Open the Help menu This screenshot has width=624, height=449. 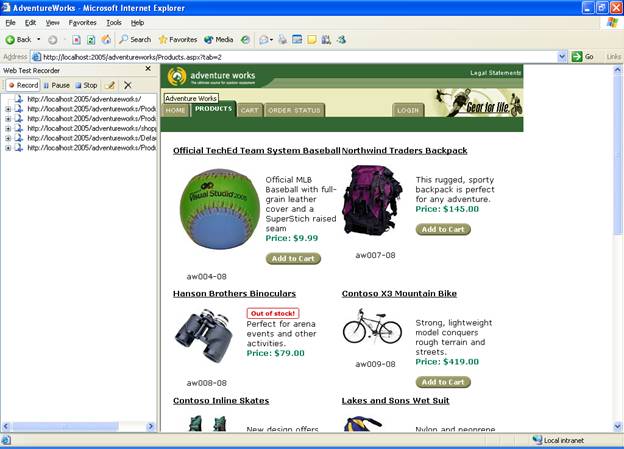[137, 23]
